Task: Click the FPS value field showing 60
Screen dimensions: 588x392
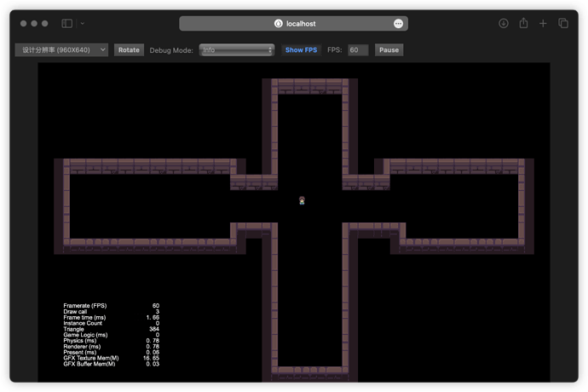Action: click(358, 50)
